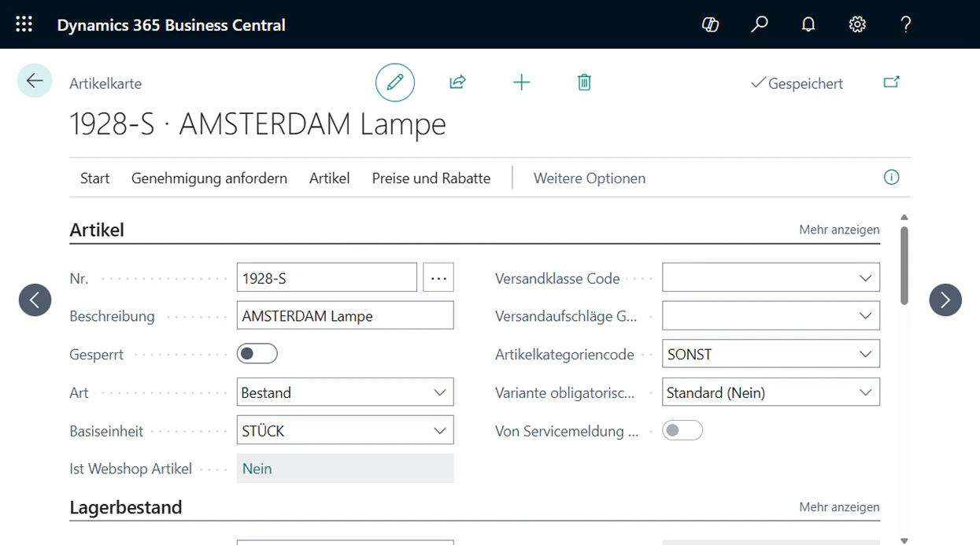Go back with the arrow button
The image size is (980, 545).
click(35, 80)
